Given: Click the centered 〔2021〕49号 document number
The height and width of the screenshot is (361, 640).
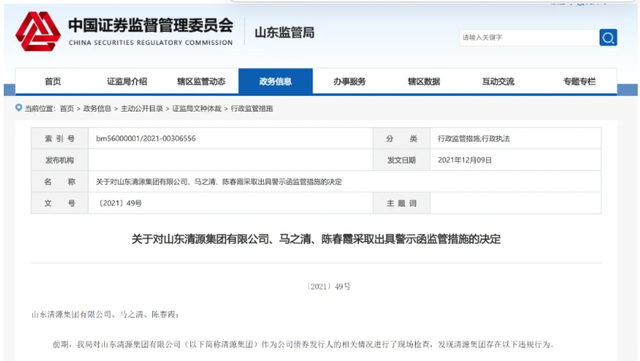Looking at the screenshot, I should [328, 287].
